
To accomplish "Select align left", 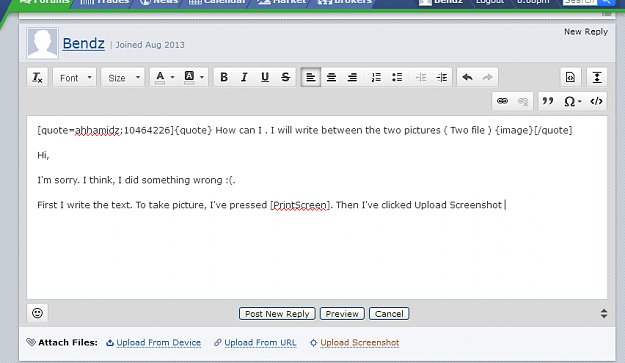I will pyautogui.click(x=311, y=77).
